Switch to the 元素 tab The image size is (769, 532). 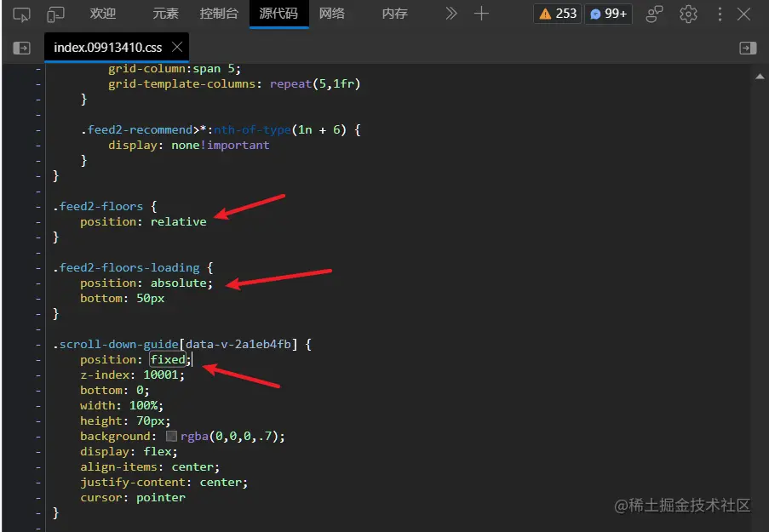[x=166, y=14]
